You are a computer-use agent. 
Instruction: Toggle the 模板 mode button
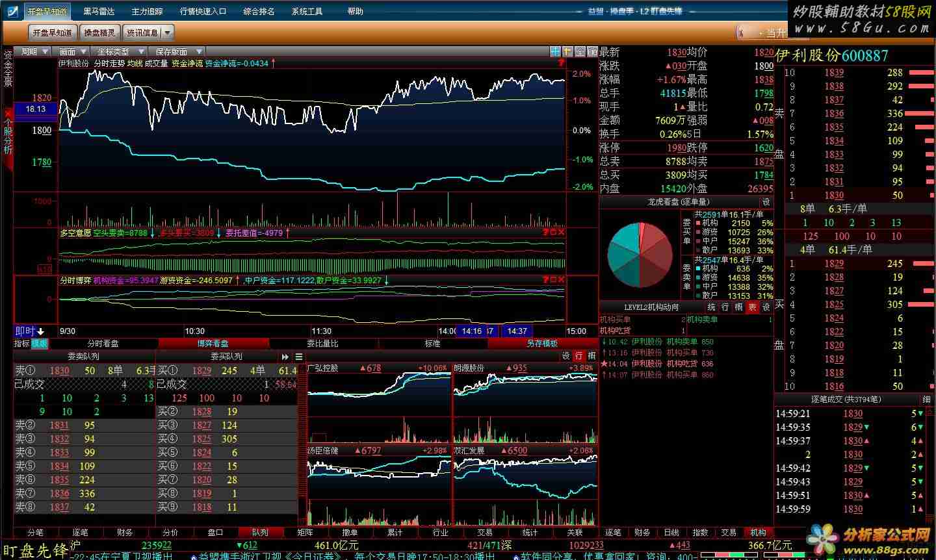pos(39,343)
